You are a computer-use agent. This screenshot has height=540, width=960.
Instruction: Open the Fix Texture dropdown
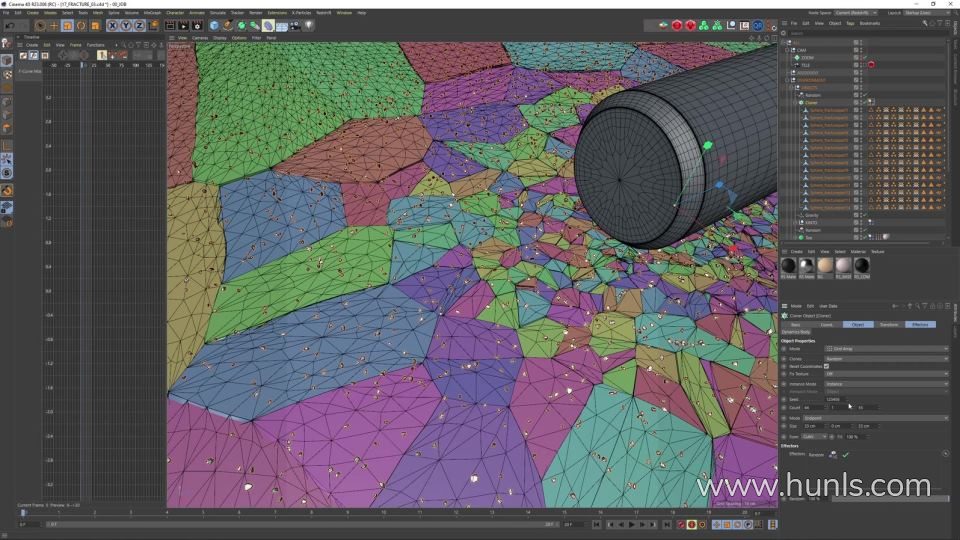tap(887, 373)
